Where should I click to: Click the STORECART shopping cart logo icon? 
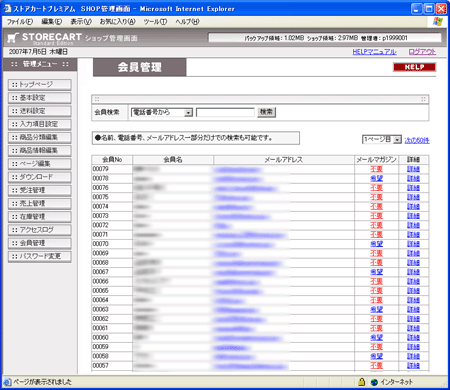(x=13, y=38)
